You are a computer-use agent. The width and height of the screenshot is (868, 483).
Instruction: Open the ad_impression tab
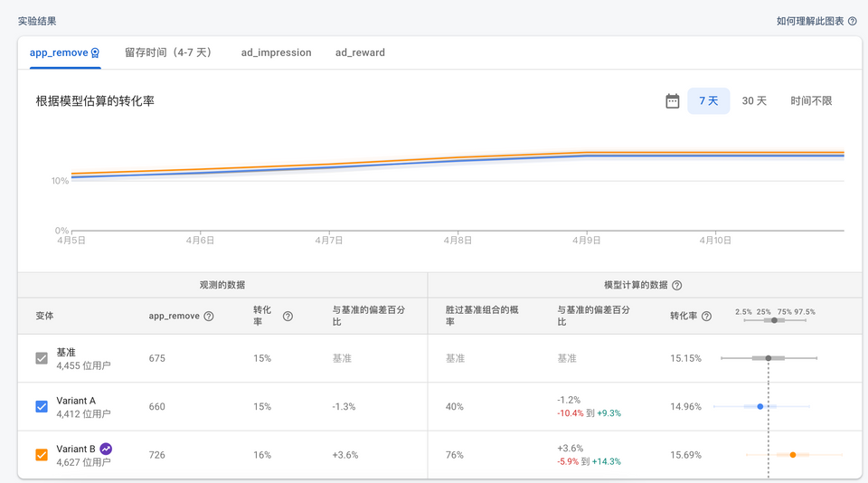click(277, 52)
